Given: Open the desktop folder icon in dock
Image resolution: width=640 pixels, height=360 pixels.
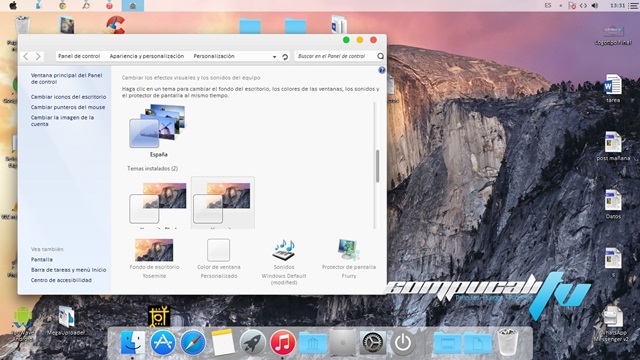Looking at the screenshot, I should pyautogui.click(x=448, y=343).
